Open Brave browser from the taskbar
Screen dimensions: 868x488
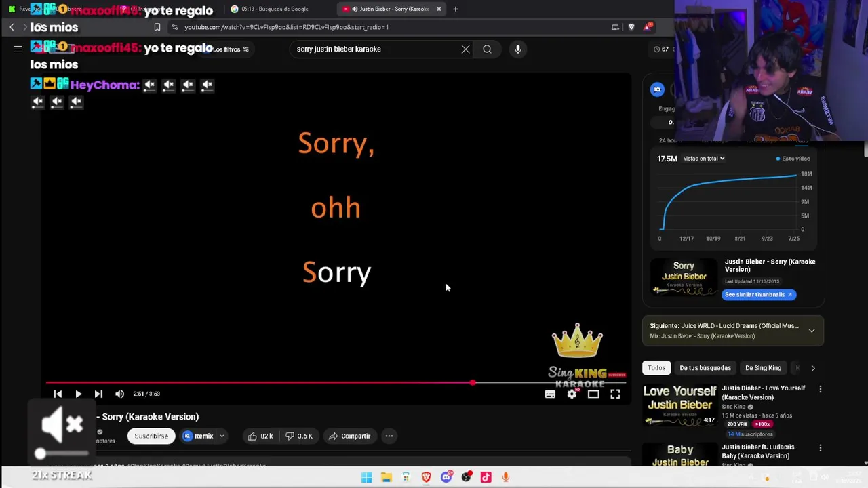click(426, 477)
